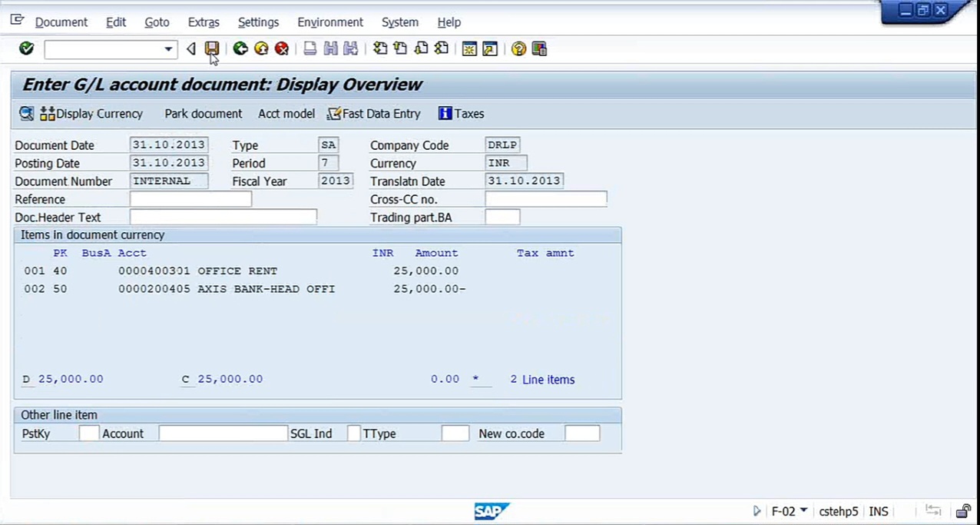Screen dimensions: 980x525
Task: Click the Company Code DRLP value
Action: pyautogui.click(x=503, y=145)
